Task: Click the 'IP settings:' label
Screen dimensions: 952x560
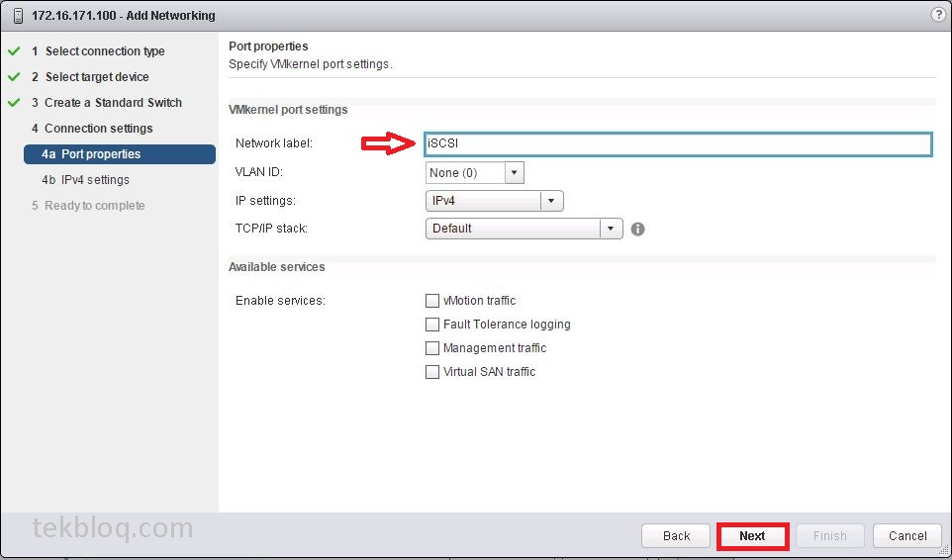Action: 265,201
